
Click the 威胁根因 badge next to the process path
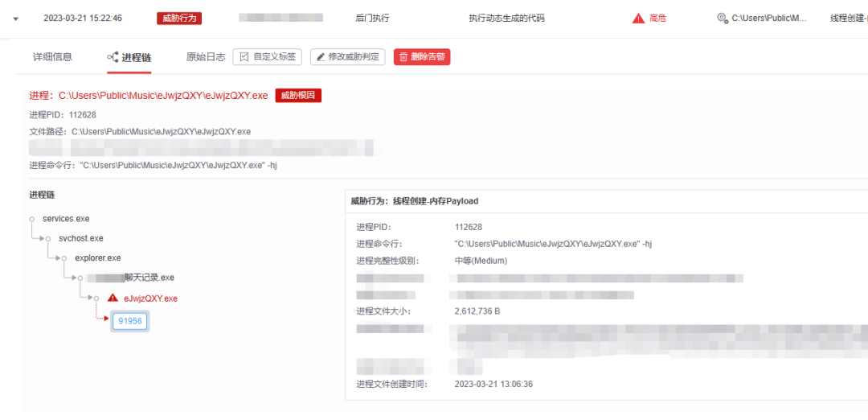(298, 96)
